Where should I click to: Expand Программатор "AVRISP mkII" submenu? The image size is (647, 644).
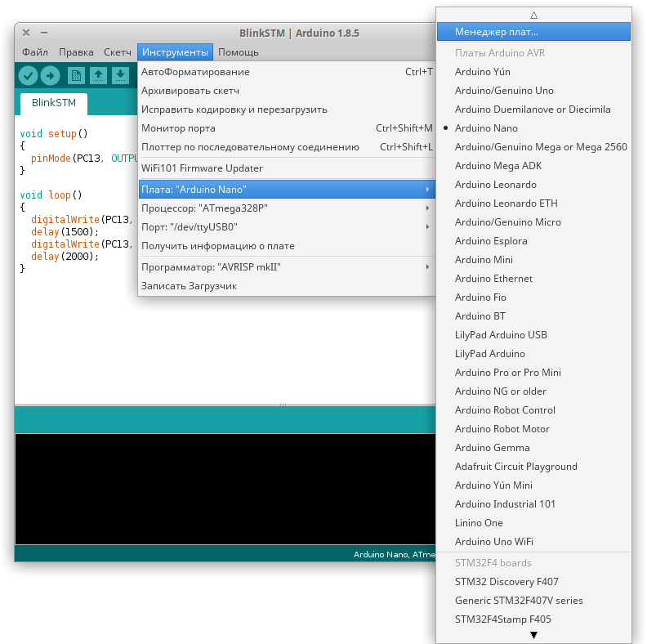click(x=287, y=267)
